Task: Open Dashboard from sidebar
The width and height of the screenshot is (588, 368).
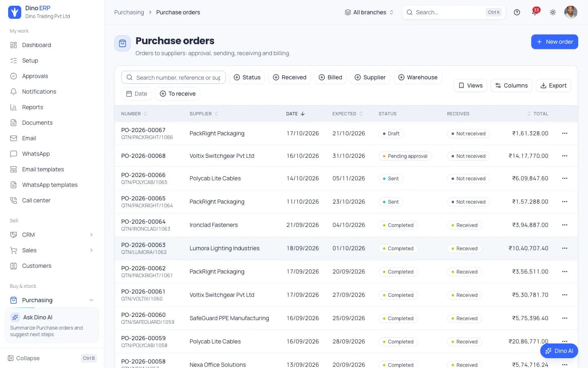Action: tap(52, 45)
